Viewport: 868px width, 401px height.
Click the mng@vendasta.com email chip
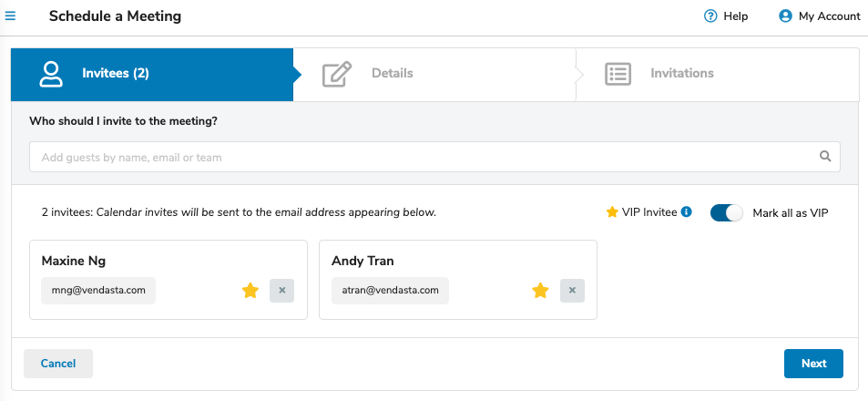tap(98, 290)
